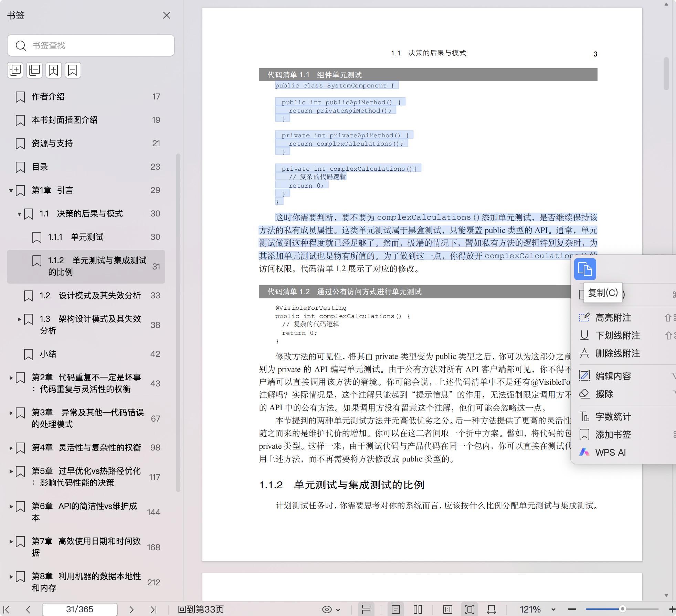Screen dimensions: 676x616
Task: Open the eye mode dropdown arrow
Action: pyautogui.click(x=338, y=610)
